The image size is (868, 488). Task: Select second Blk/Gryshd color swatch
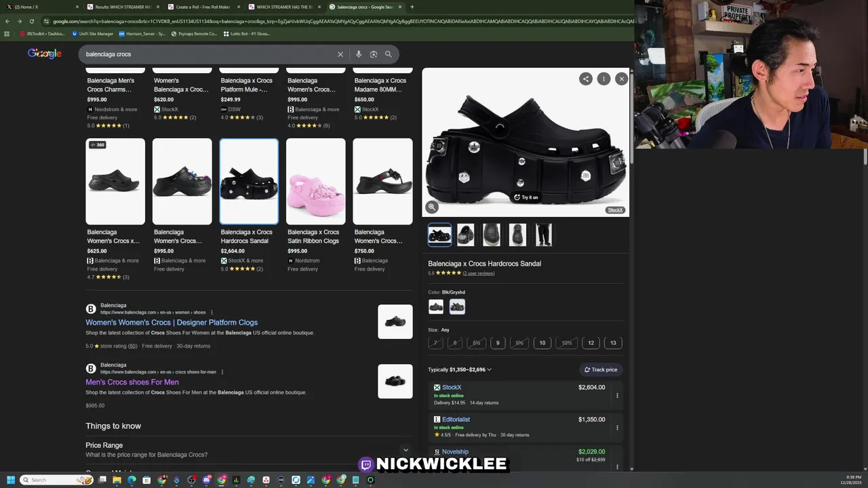click(x=457, y=306)
